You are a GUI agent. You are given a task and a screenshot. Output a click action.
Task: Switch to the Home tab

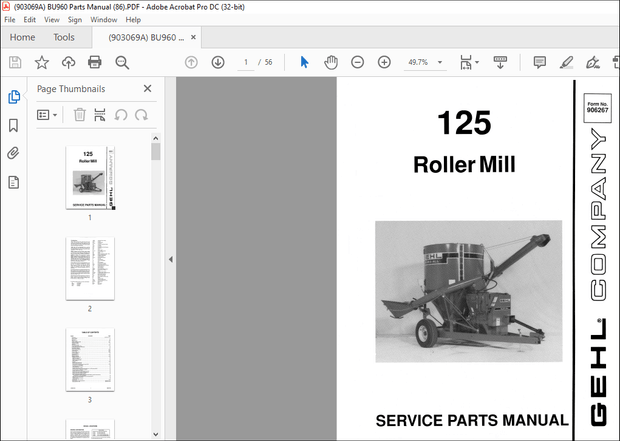pos(22,37)
